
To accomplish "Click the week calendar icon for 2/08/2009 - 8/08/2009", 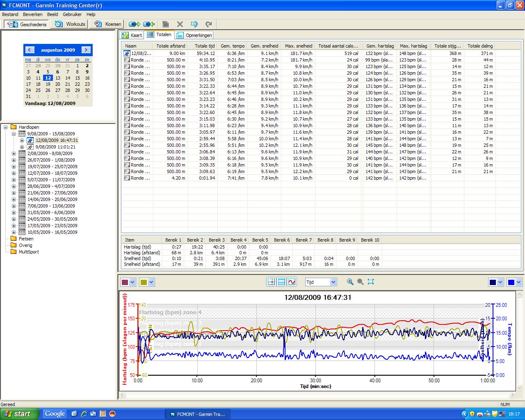I will pyautogui.click(x=22, y=153).
